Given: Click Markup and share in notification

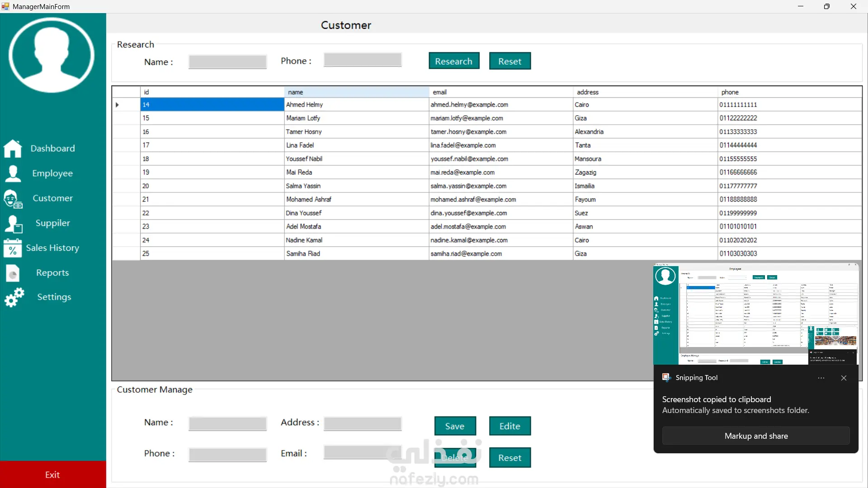Looking at the screenshot, I should 756,436.
